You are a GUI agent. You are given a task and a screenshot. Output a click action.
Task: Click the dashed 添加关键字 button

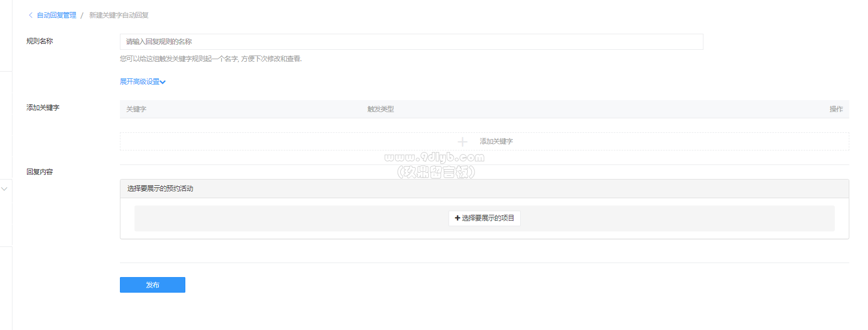[484, 141]
